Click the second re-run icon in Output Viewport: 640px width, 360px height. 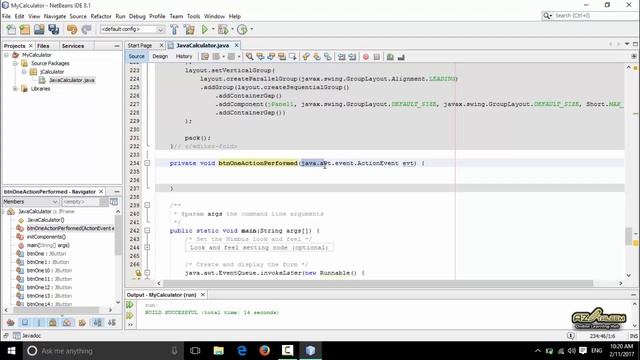click(130, 315)
